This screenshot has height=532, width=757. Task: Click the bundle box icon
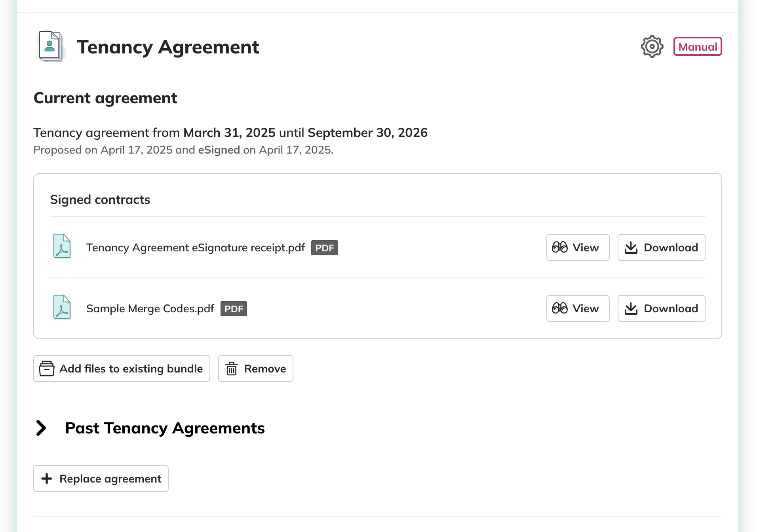point(47,369)
